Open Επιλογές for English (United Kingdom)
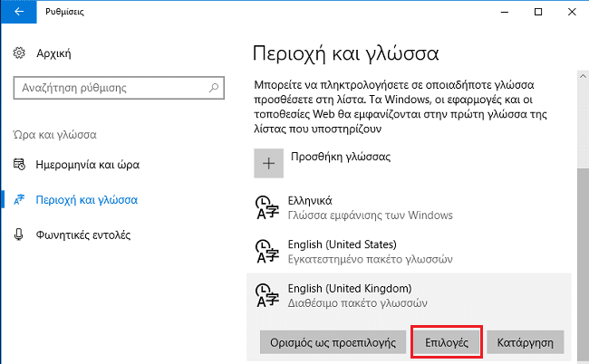The image size is (589, 364). (447, 342)
